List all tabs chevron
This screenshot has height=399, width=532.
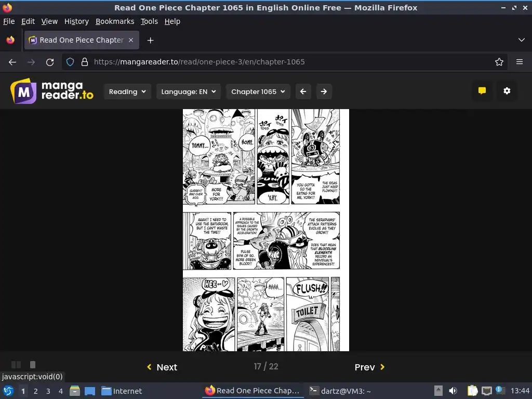(521, 40)
